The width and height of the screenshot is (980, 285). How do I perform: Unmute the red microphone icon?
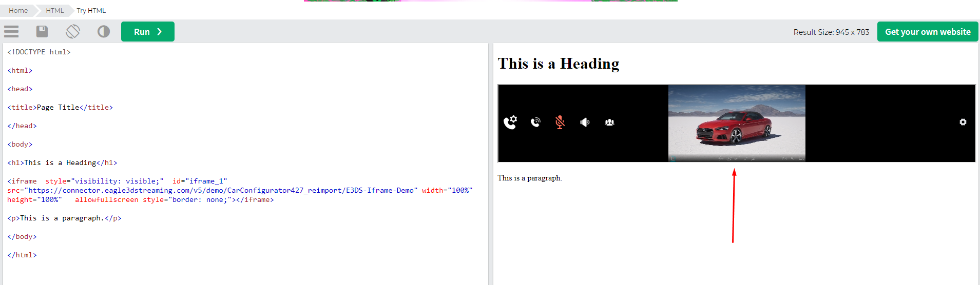pos(560,122)
